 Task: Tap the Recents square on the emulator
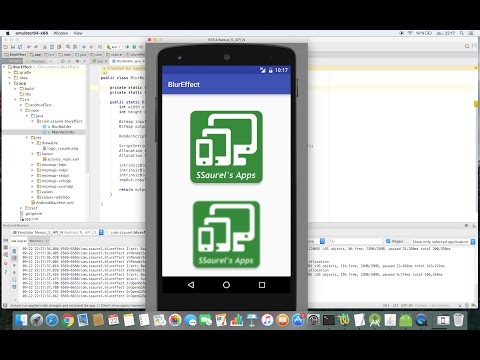click(x=262, y=285)
